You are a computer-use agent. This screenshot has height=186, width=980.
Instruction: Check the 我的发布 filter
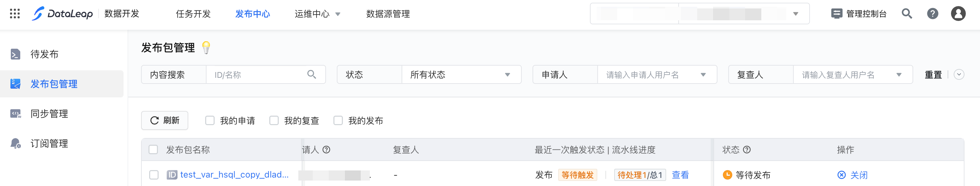coord(338,120)
